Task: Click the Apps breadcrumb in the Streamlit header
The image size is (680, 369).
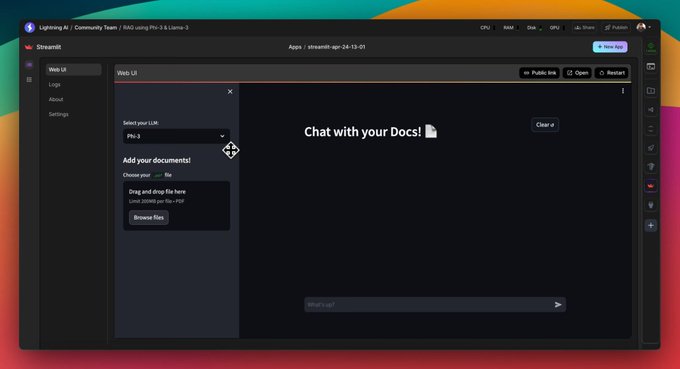Action: pos(295,47)
